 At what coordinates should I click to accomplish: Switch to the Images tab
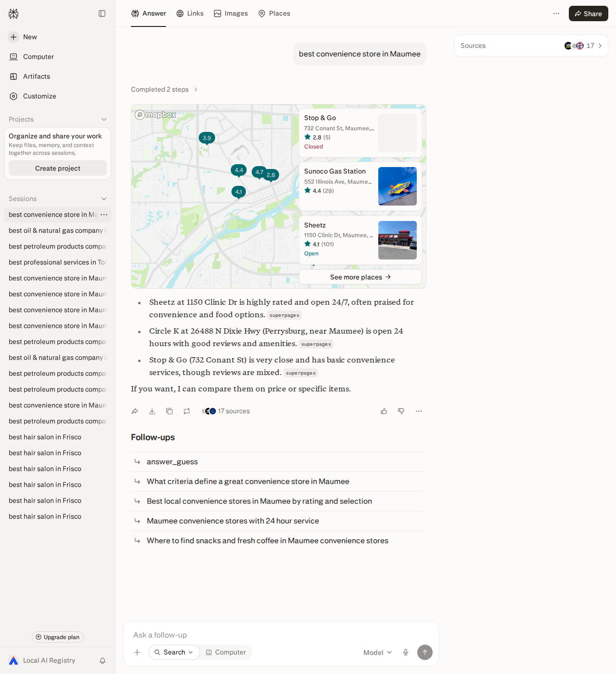tap(231, 13)
